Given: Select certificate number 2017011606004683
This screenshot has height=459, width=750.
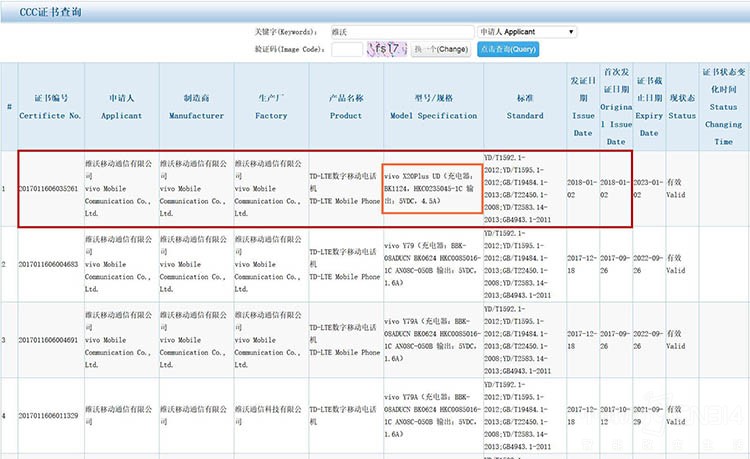Looking at the screenshot, I should coord(50,264).
